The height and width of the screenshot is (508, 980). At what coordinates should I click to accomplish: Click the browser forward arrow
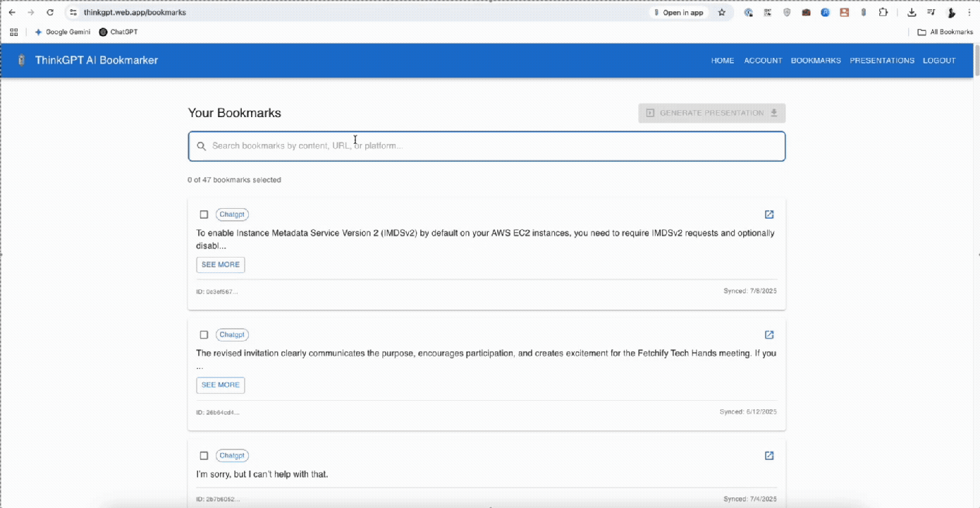(x=30, y=13)
